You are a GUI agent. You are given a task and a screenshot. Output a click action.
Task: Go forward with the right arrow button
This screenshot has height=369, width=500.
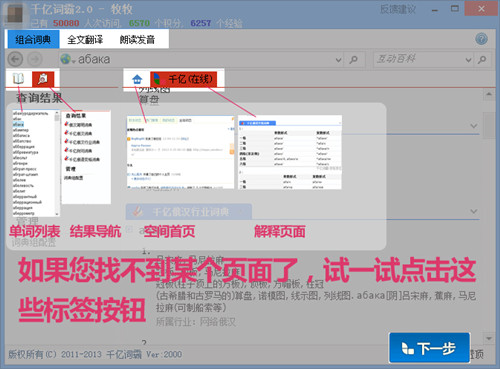[34, 59]
